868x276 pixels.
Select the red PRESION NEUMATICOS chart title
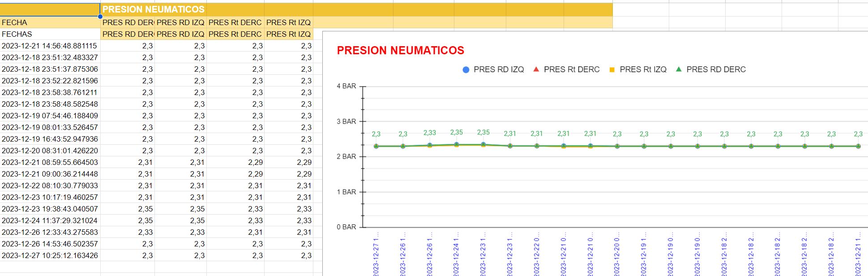tap(400, 51)
